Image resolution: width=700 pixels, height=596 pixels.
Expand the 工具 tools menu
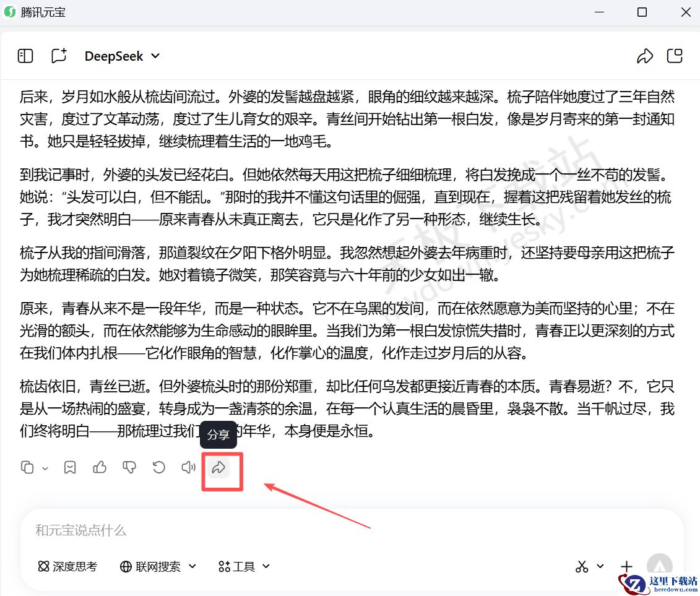click(x=243, y=566)
